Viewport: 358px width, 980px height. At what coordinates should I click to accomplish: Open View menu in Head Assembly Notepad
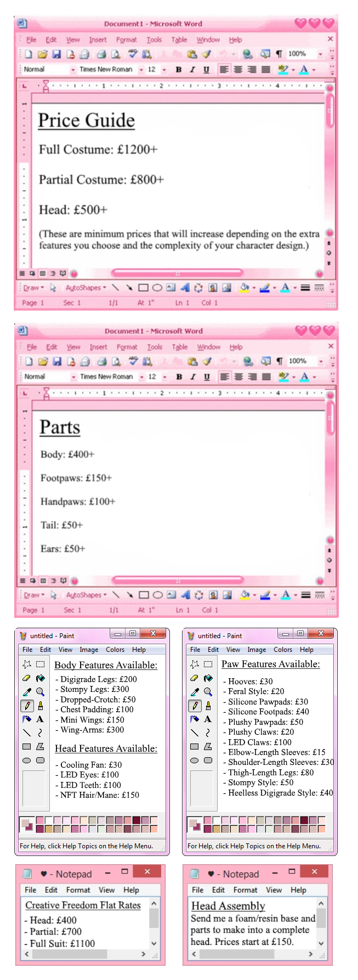point(274,890)
